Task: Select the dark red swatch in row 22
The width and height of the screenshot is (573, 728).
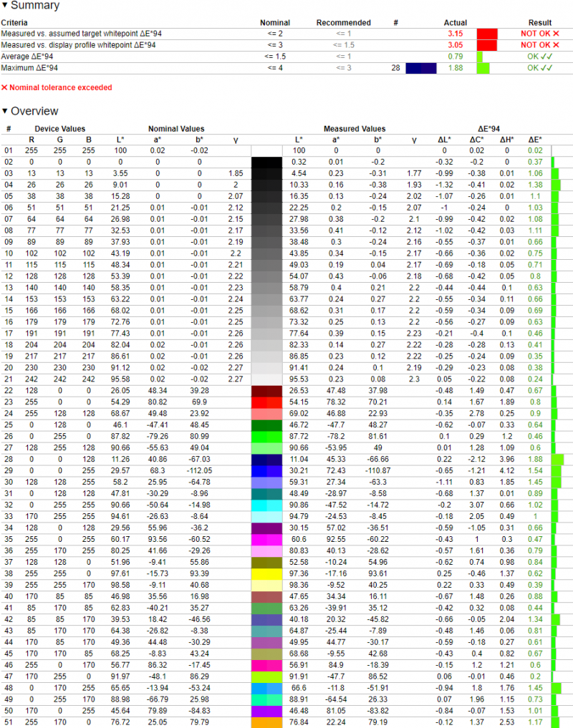Action: [x=266, y=391]
